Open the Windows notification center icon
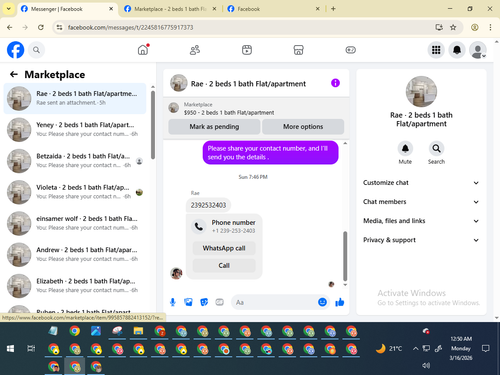The height and width of the screenshot is (375, 500). pyautogui.click(x=486, y=349)
